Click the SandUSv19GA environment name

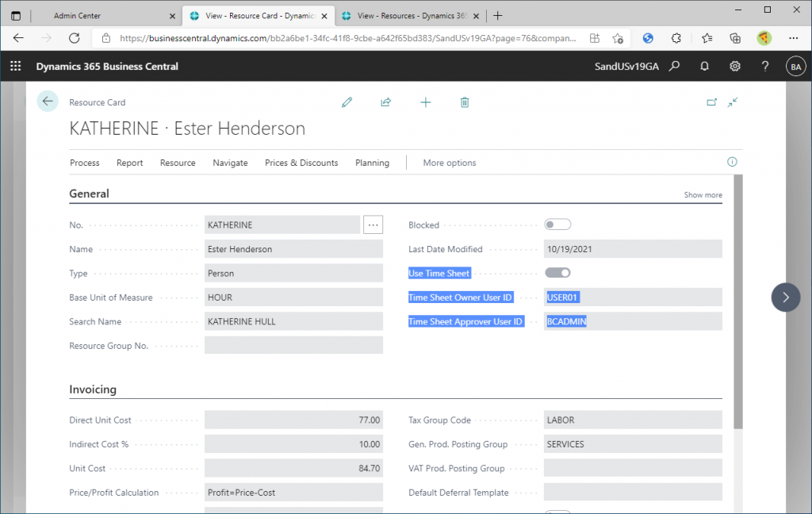(626, 67)
